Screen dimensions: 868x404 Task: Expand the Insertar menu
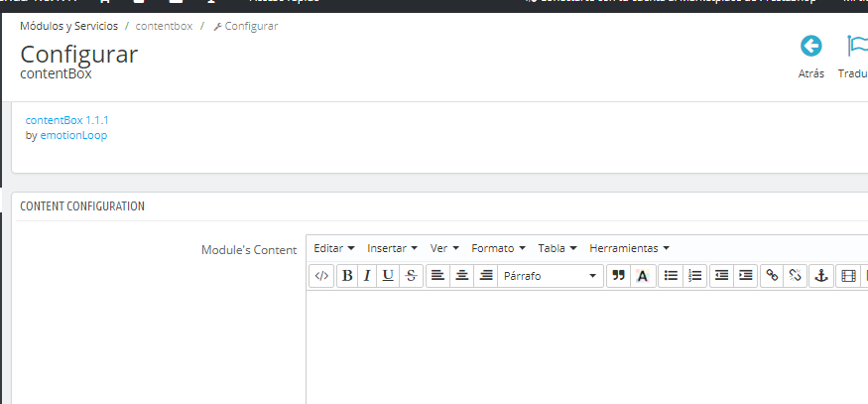tap(392, 248)
